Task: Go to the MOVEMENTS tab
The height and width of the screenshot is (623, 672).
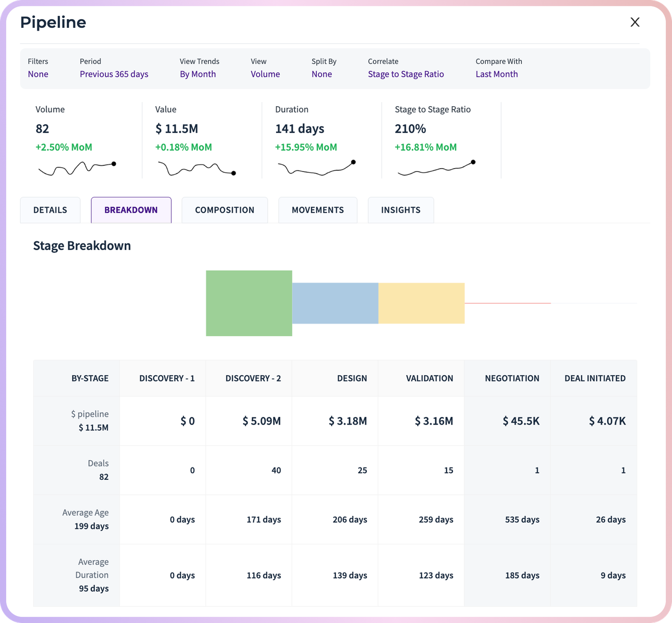Action: 318,210
